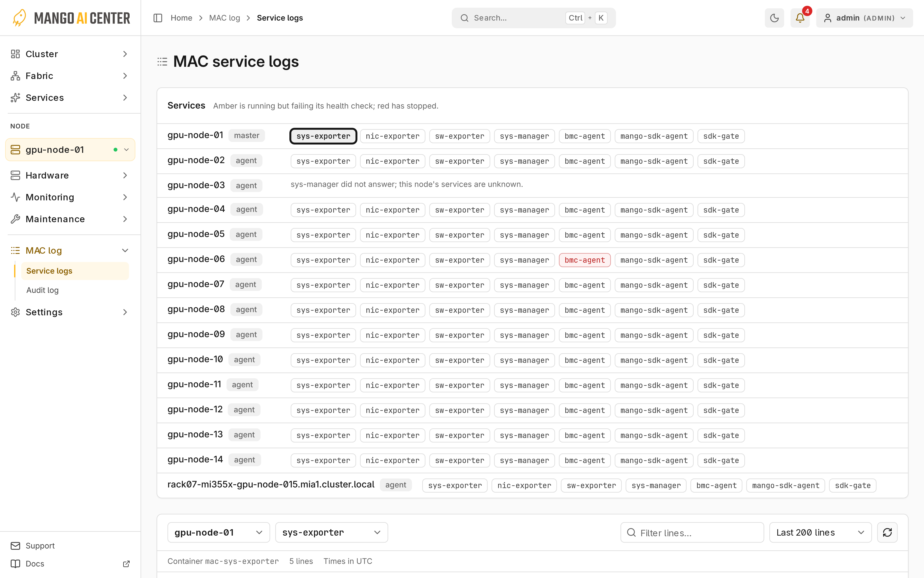924x578 pixels.
Task: Select nic-exporter on gpu-node-13
Action: [392, 435]
